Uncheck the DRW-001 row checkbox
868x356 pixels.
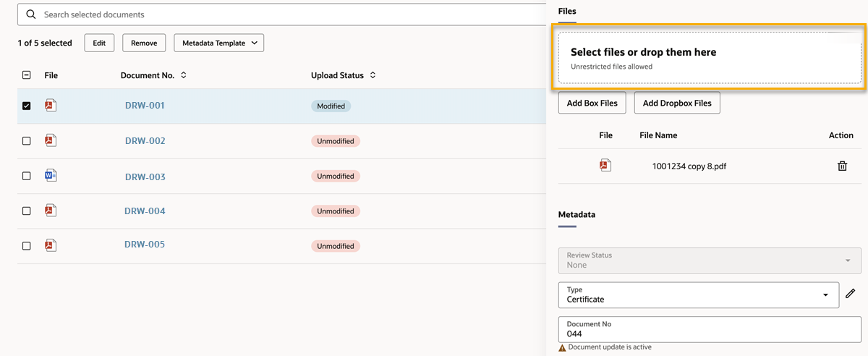tap(27, 106)
